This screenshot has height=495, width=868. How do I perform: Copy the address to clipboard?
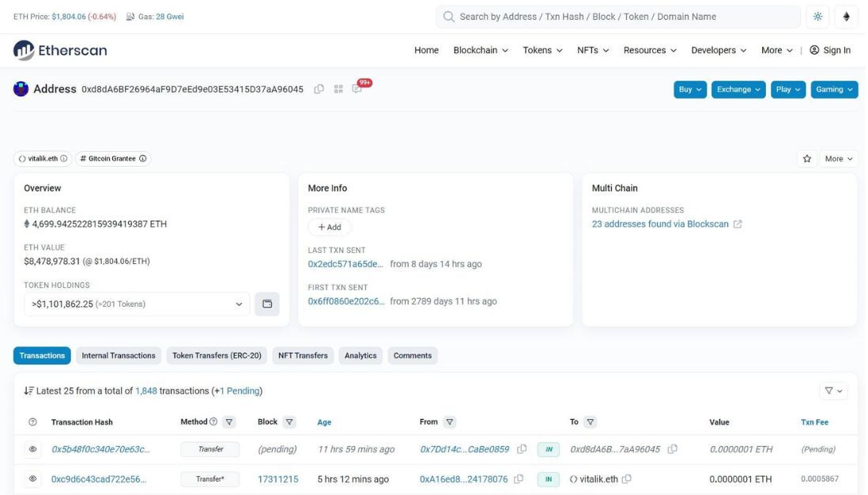319,89
